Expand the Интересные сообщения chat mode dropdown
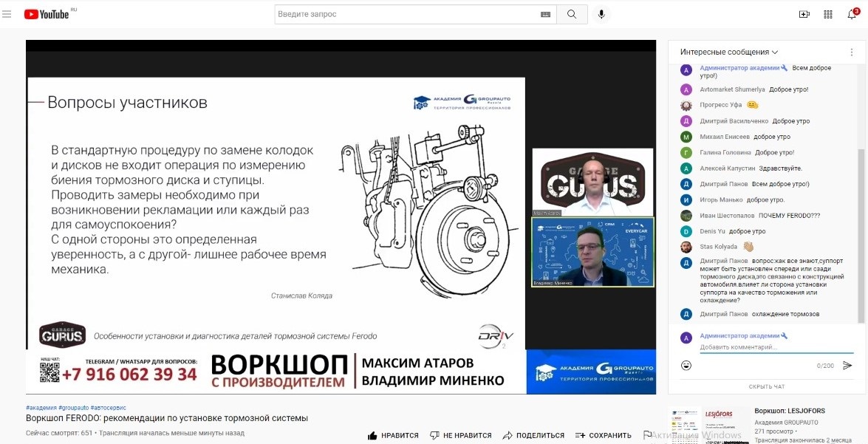Image resolution: width=868 pixels, height=444 pixels. (729, 52)
